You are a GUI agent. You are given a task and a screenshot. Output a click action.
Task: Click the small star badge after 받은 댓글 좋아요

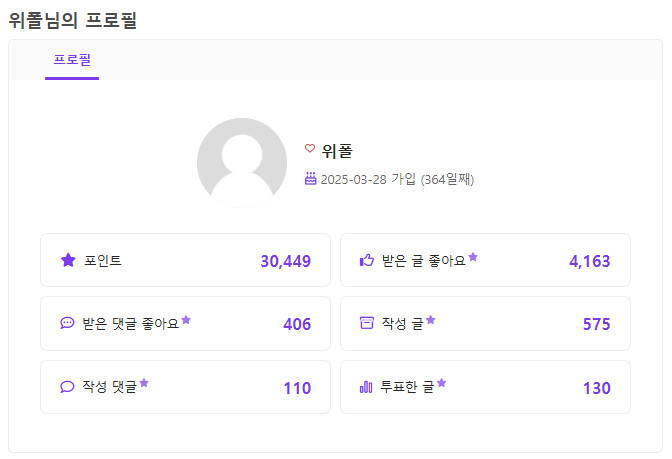click(186, 320)
